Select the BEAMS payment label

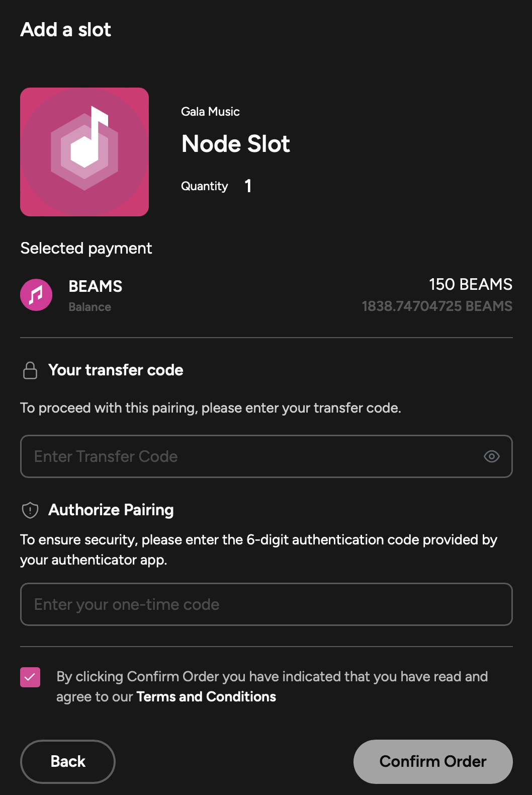(96, 286)
